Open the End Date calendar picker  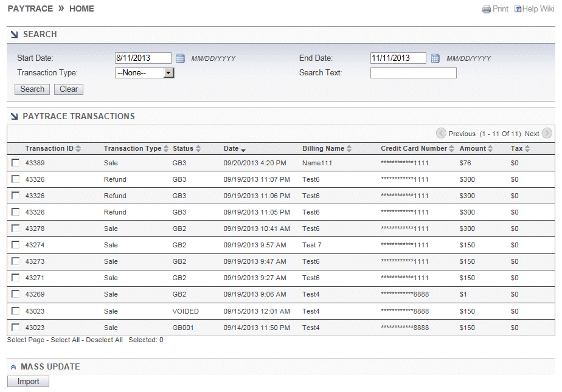click(x=435, y=58)
